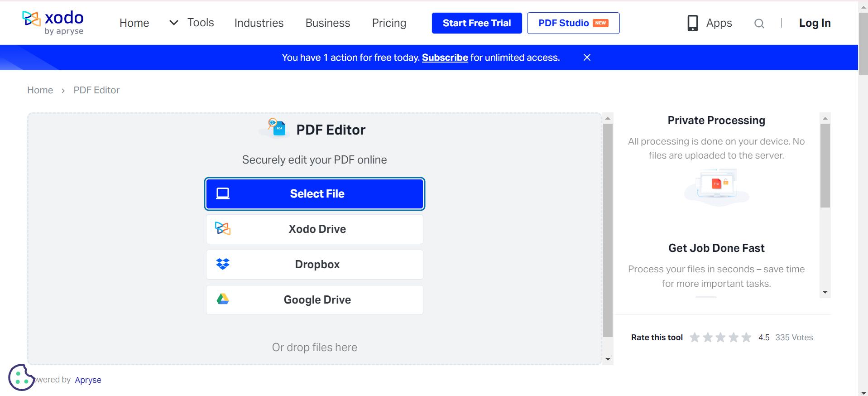
Task: Open cookie preferences icon
Action: [21, 377]
